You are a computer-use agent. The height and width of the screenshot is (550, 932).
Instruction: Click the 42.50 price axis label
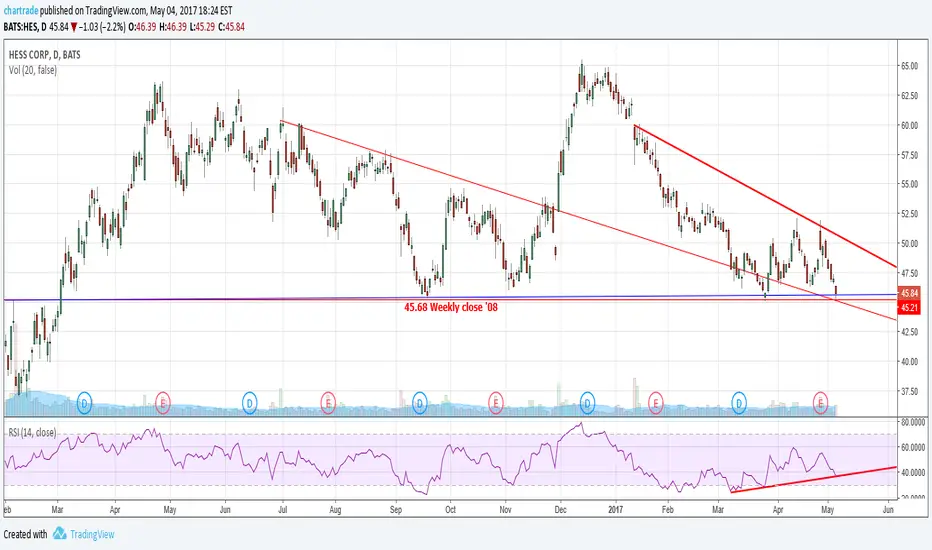pos(909,332)
